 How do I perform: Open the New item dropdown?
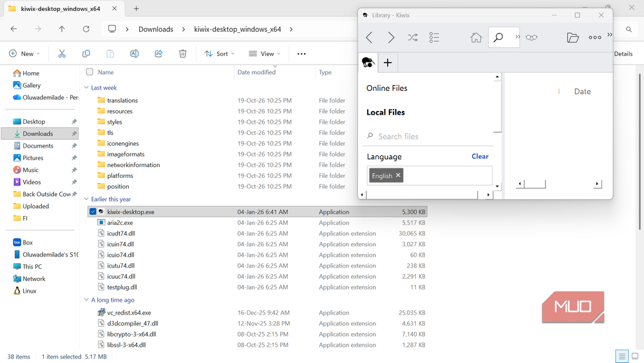point(24,54)
